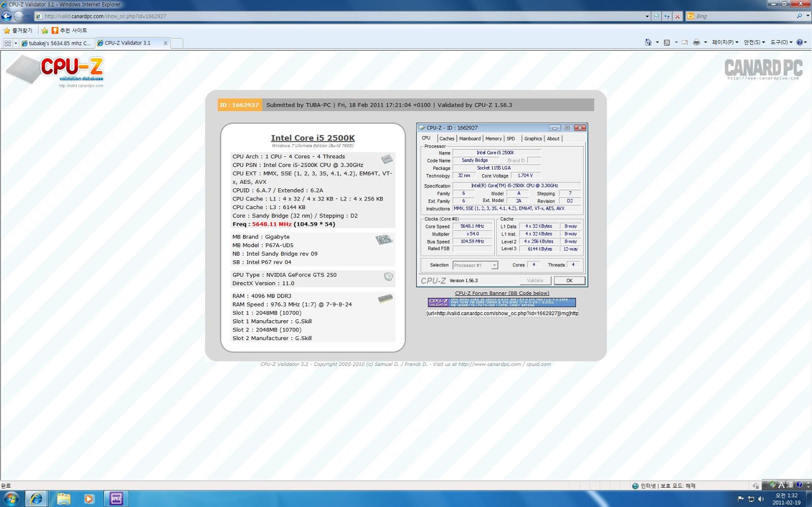Click the Internet protected mode status zone
This screenshot has width=812, height=507.
tap(664, 486)
